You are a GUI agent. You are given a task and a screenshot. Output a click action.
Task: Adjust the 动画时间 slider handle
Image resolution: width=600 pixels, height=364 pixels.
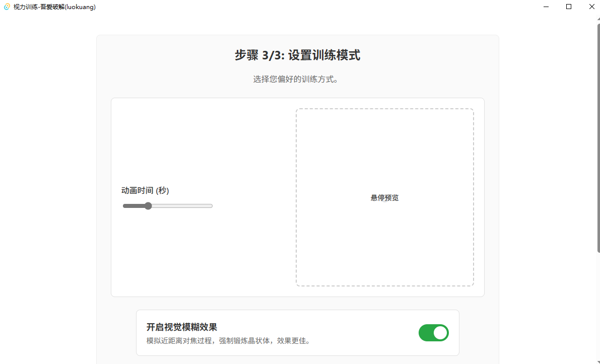tap(148, 206)
